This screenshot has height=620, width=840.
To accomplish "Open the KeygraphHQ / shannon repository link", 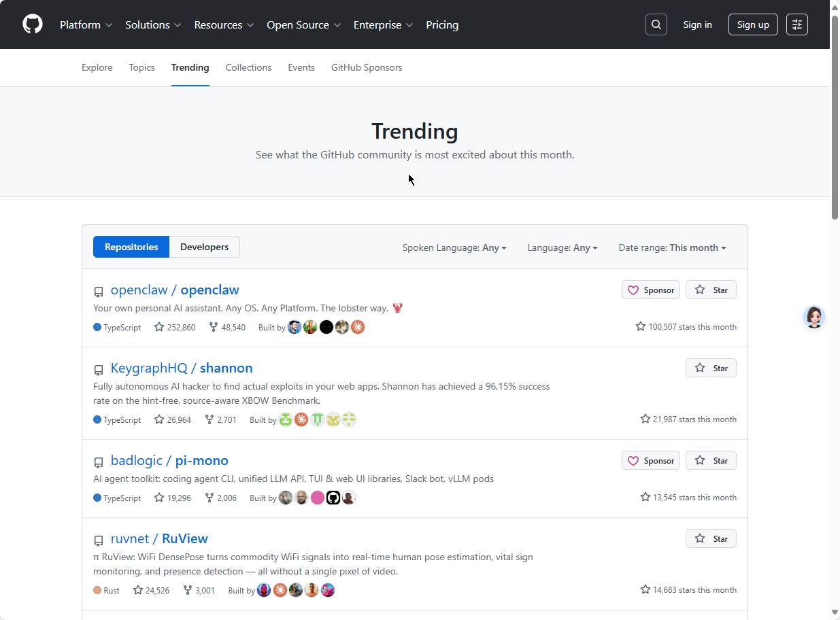I will (182, 368).
